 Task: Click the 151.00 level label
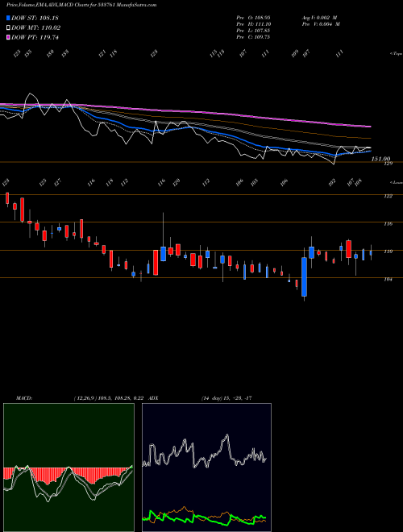[380, 159]
